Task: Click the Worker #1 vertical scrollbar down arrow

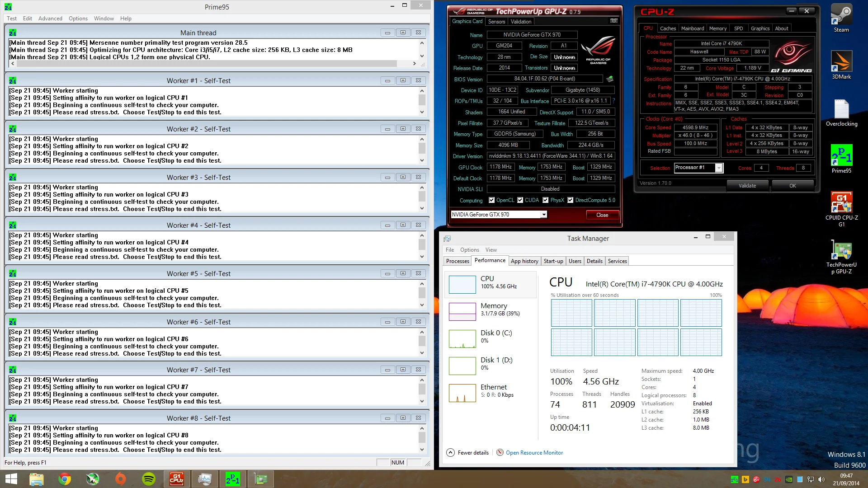Action: coord(422,112)
